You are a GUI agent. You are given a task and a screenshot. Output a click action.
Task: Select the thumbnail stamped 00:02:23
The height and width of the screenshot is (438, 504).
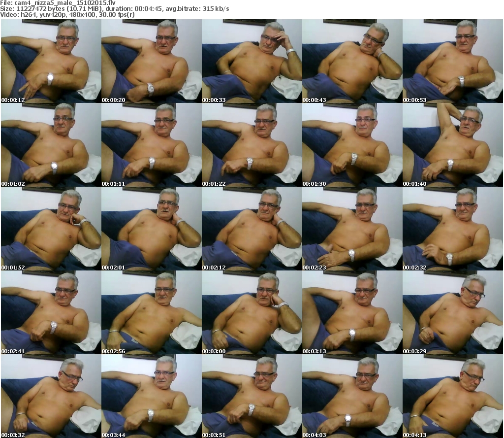352,229
